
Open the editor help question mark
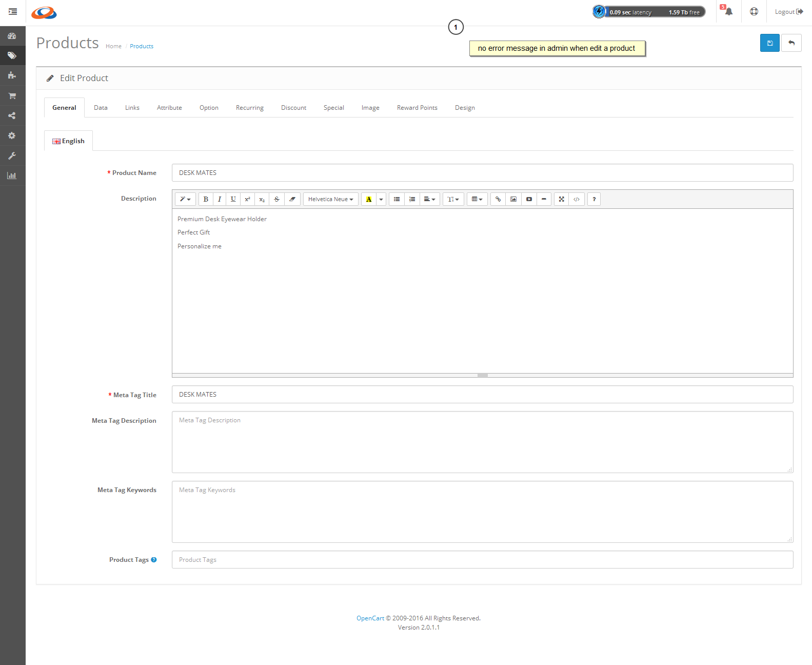click(x=594, y=199)
